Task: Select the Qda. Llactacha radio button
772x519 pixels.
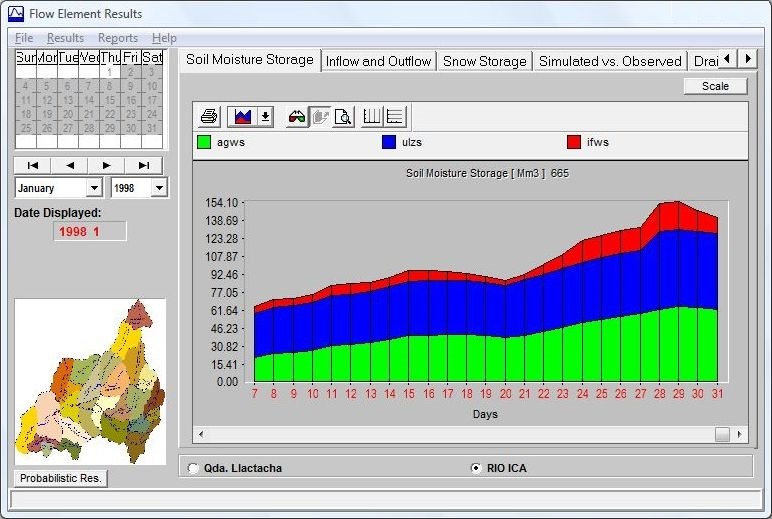Action: tap(194, 468)
